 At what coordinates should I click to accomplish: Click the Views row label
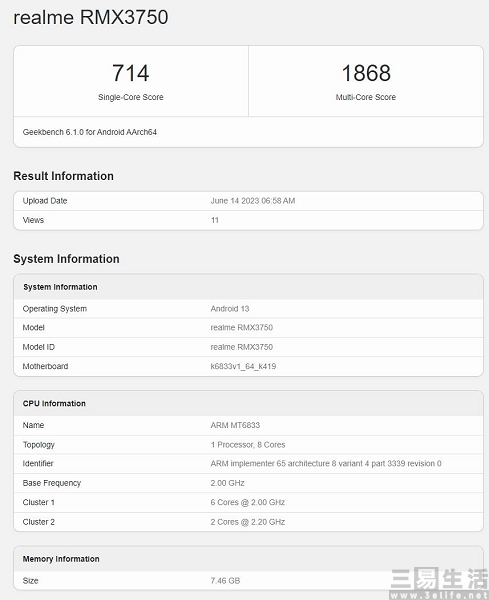coord(33,220)
